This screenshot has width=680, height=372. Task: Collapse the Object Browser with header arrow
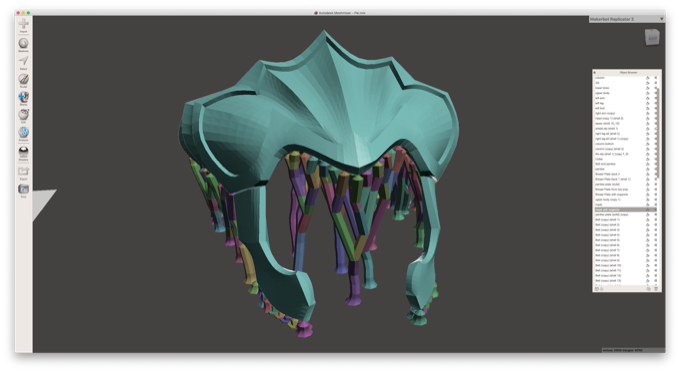click(595, 72)
